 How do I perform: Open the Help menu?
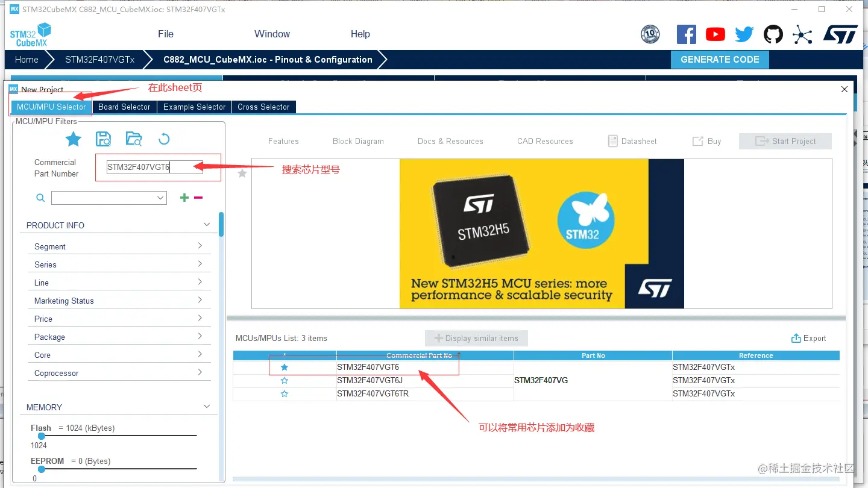click(x=360, y=34)
